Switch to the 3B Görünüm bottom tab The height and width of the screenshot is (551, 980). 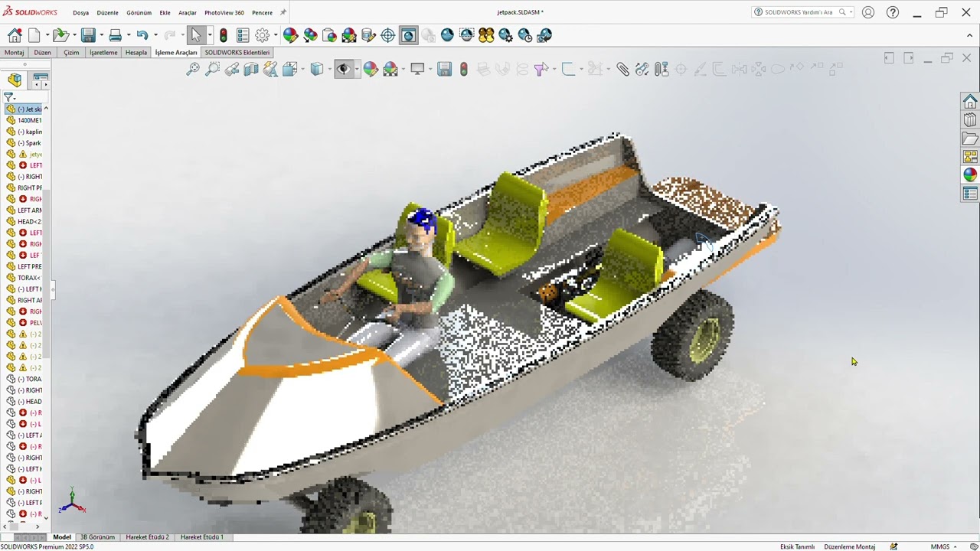click(97, 537)
